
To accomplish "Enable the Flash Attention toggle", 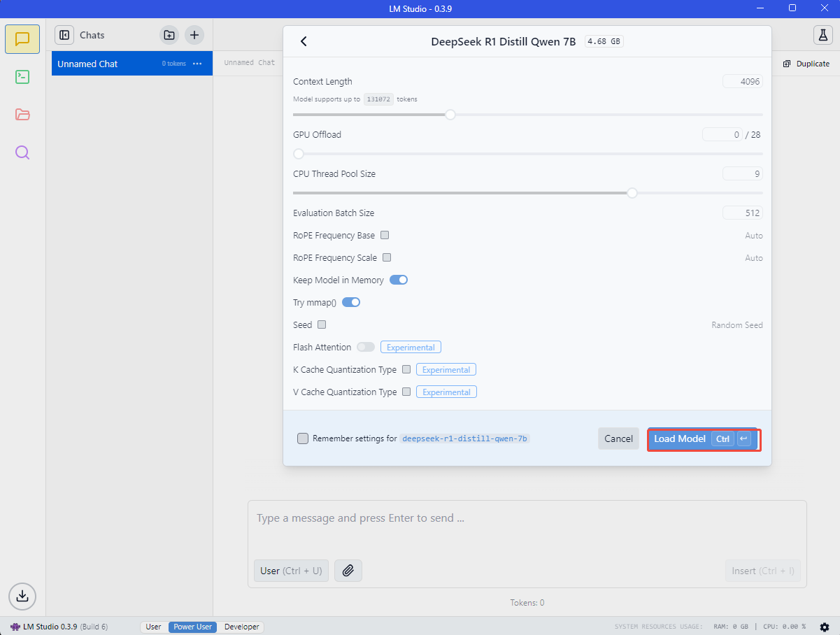I will point(366,347).
